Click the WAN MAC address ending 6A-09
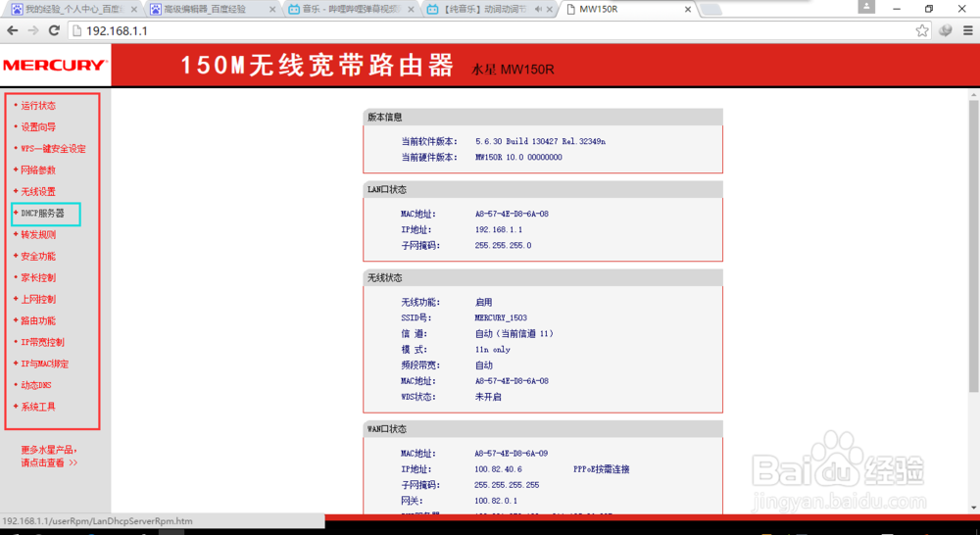The height and width of the screenshot is (535, 980). click(512, 453)
